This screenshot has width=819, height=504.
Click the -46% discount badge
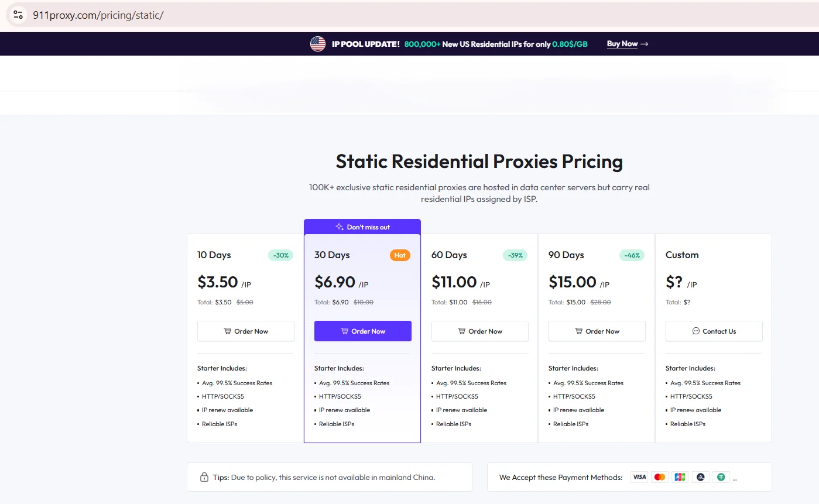coord(632,255)
